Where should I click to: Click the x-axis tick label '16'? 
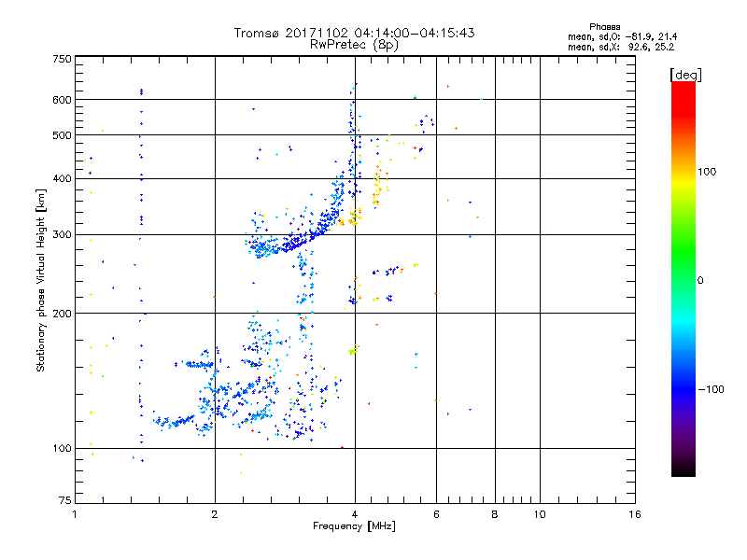click(x=635, y=514)
